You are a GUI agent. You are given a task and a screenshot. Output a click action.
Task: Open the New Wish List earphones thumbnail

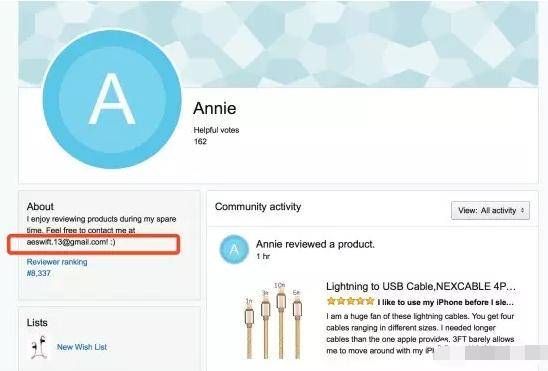click(x=39, y=347)
